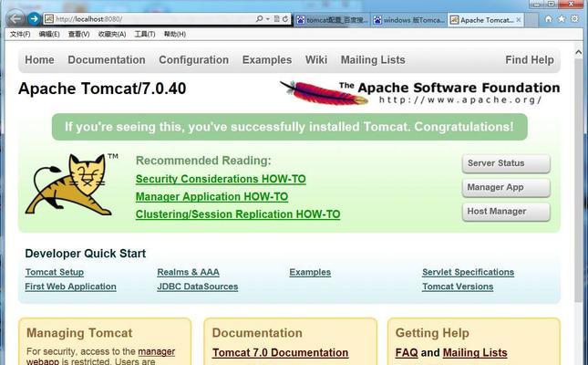588x365 pixels.
Task: Switch to the first Baidu tomcat tab
Action: coord(332,20)
